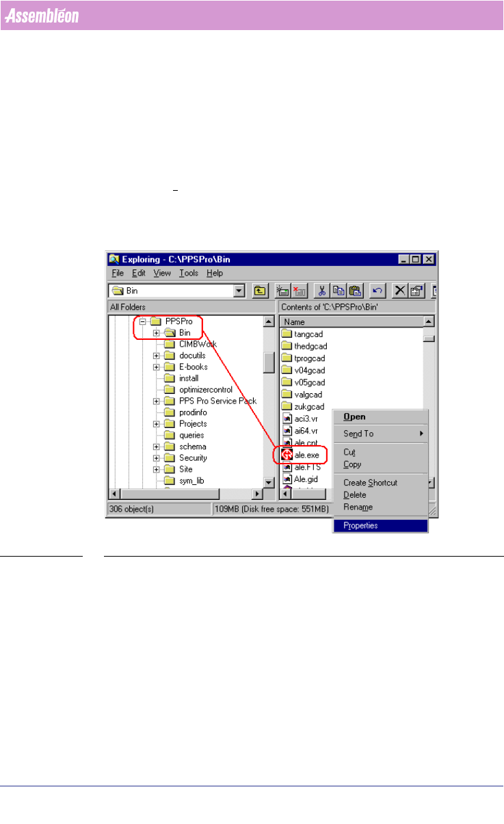Viewport: 504px width, 824px height.
Task: Expand the E-books folder node
Action: [156, 367]
